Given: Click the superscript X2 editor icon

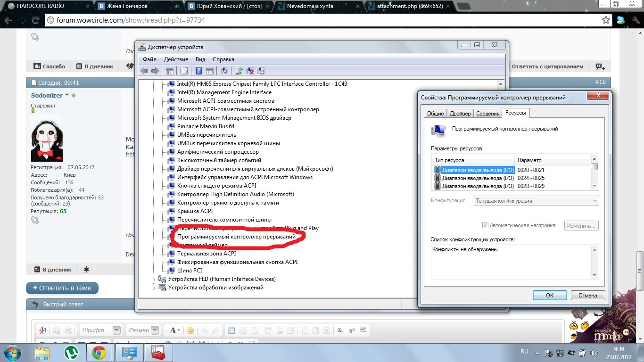Looking at the screenshot, I should coord(352,330).
